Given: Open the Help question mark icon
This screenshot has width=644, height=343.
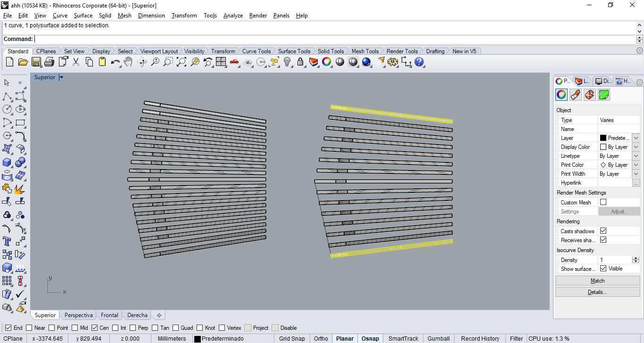Looking at the screenshot, I should click(x=419, y=62).
